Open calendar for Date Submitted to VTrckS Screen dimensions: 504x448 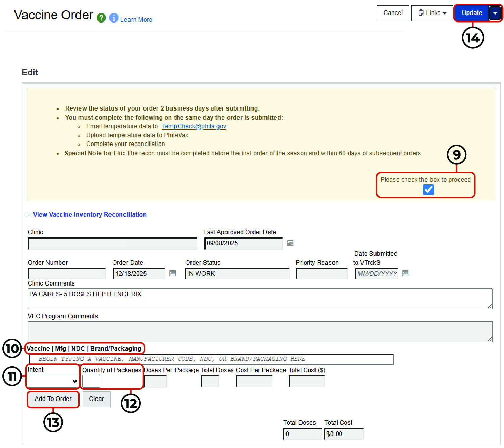point(405,273)
